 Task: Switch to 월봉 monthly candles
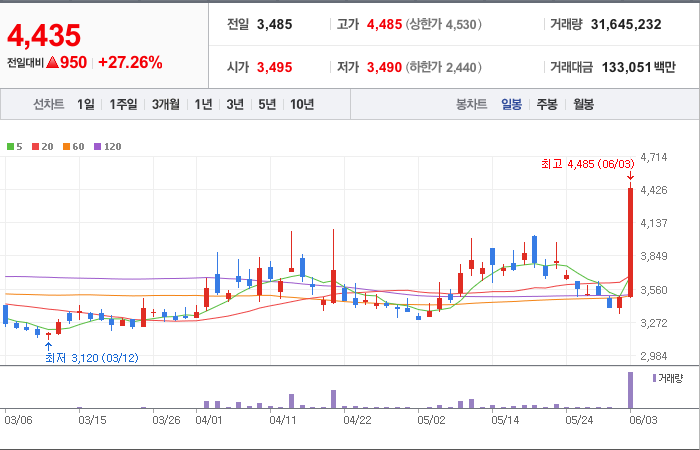[x=583, y=104]
